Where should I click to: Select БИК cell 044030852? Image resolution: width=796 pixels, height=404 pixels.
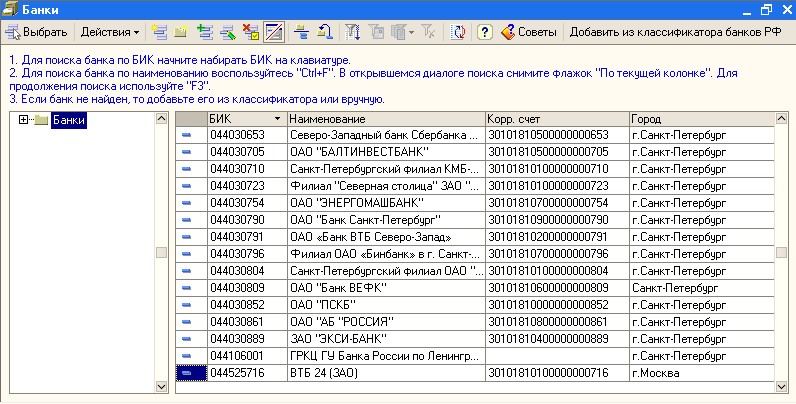pos(248,305)
